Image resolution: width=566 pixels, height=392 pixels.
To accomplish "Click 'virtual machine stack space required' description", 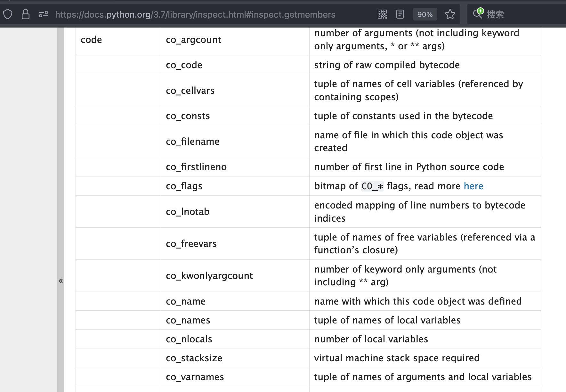I will click(x=397, y=358).
